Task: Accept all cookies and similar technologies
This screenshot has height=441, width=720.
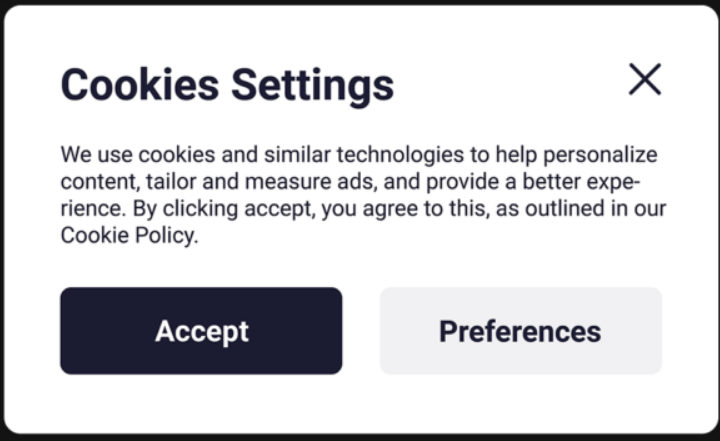Action: [201, 331]
